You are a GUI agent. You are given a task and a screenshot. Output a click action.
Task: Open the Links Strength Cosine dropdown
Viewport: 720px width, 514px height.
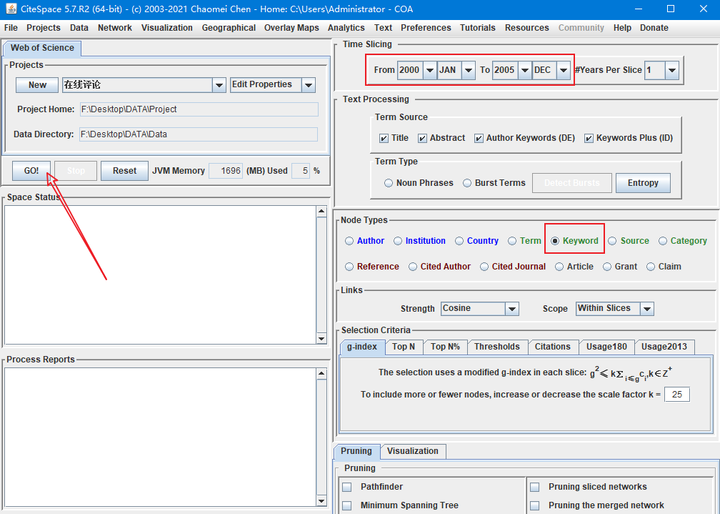(x=510, y=309)
